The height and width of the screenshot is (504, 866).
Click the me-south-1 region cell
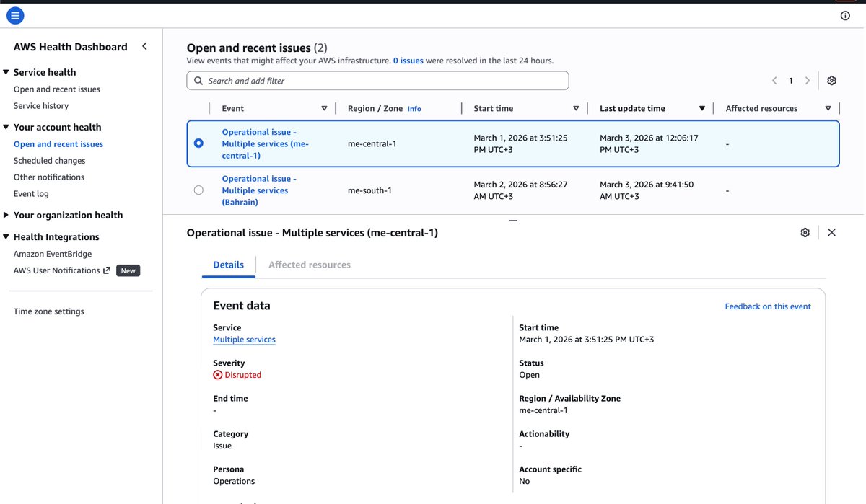pyautogui.click(x=369, y=190)
